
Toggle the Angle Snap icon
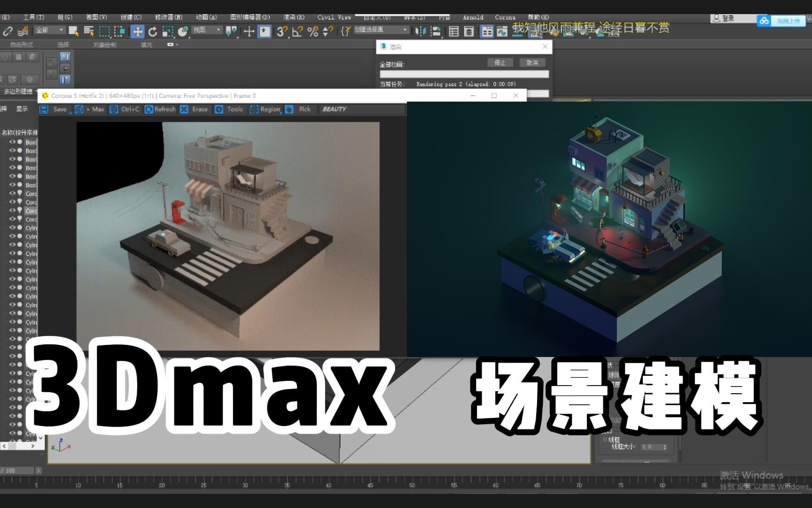pos(297,32)
